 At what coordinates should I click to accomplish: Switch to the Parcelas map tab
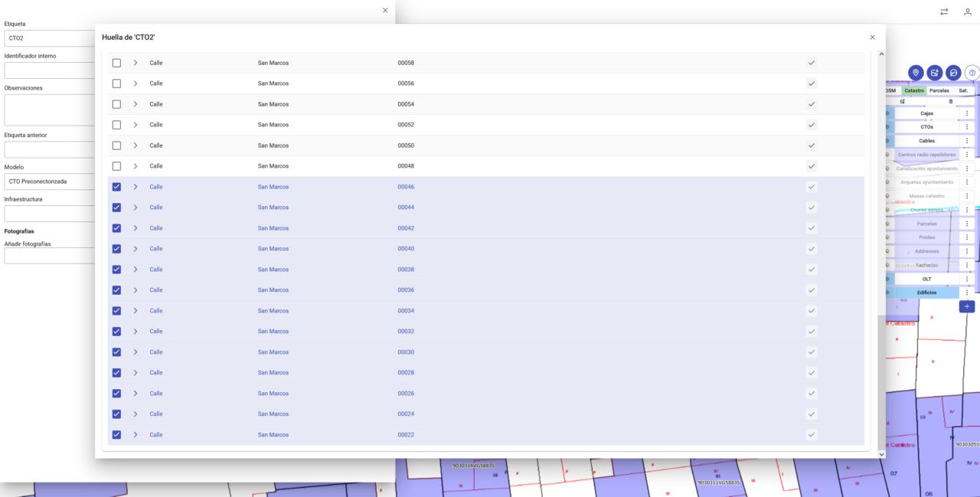tap(940, 90)
